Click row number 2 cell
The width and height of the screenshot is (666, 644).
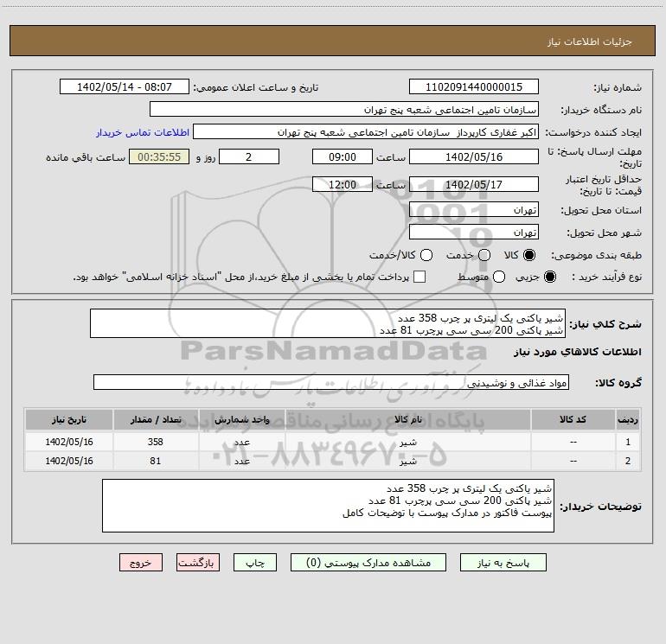tap(628, 461)
